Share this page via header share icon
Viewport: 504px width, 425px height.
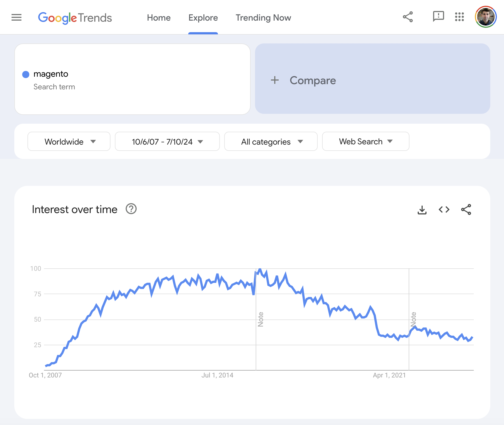pos(408,17)
